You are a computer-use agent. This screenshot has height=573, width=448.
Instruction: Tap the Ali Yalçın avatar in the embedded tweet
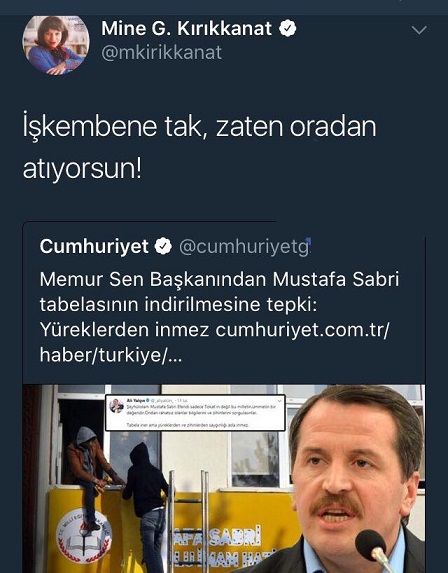coord(116,405)
